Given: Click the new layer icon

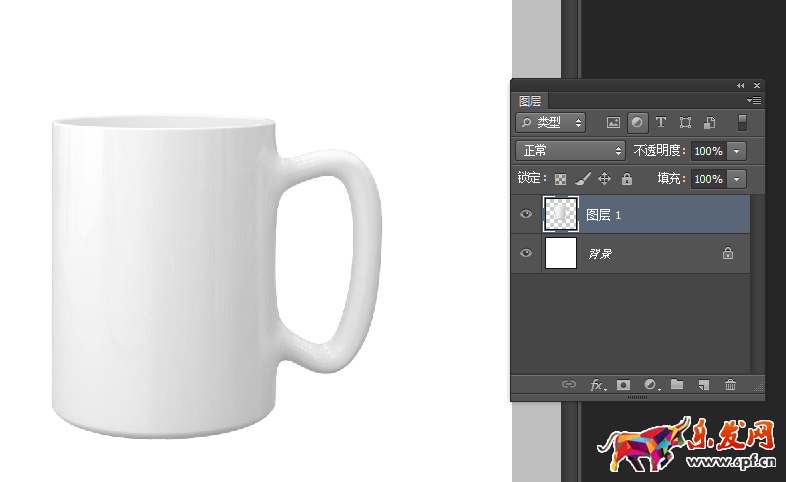Looking at the screenshot, I should 703,385.
